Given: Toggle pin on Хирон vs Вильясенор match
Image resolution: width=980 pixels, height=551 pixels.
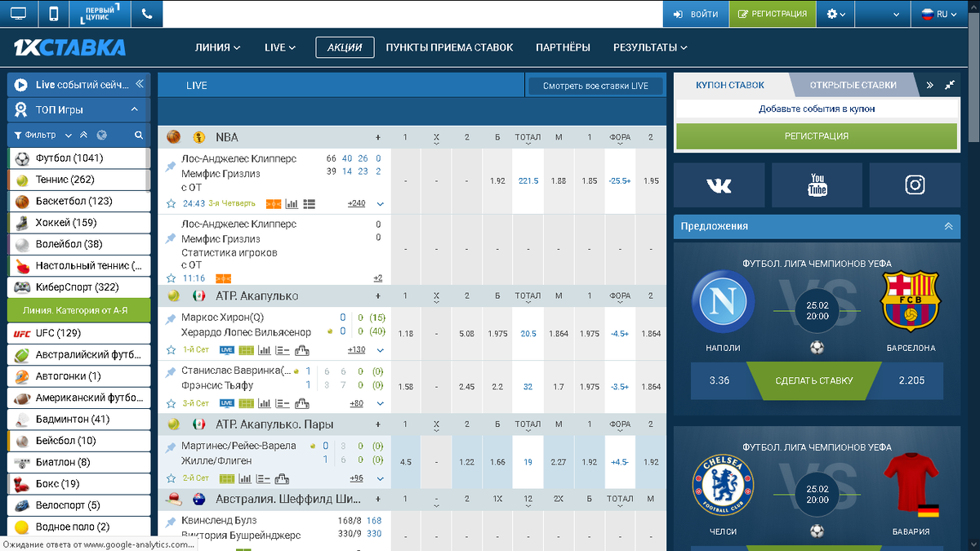Looking at the screenshot, I should pos(171,318).
